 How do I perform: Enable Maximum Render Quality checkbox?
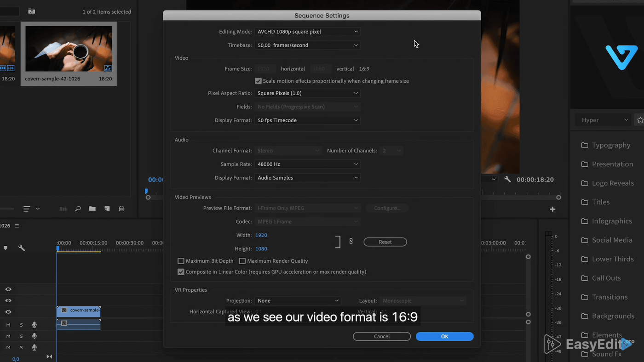pyautogui.click(x=242, y=261)
